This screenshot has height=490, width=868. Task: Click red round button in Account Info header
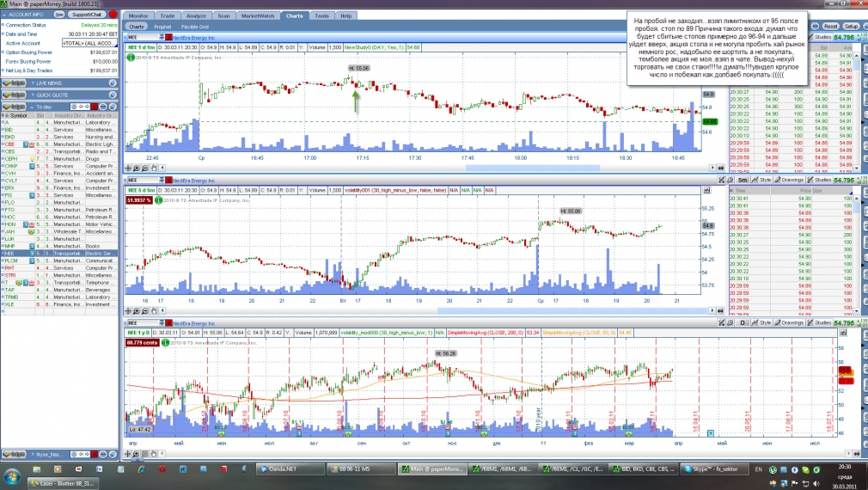click(x=113, y=14)
